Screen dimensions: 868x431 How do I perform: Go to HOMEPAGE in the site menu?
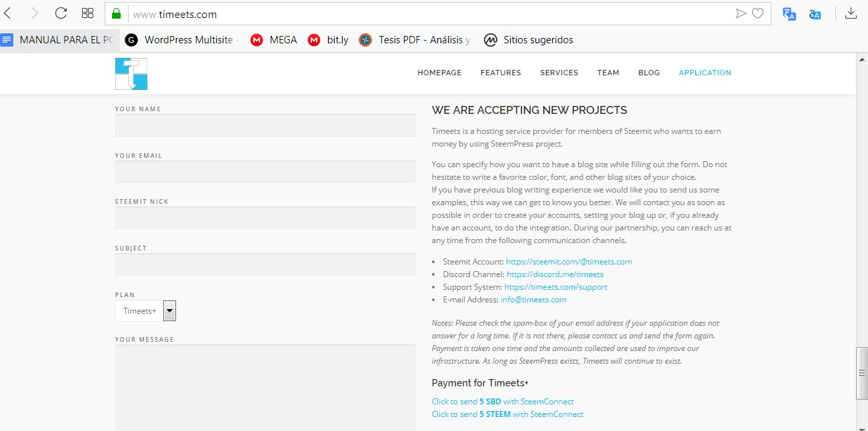coord(439,73)
